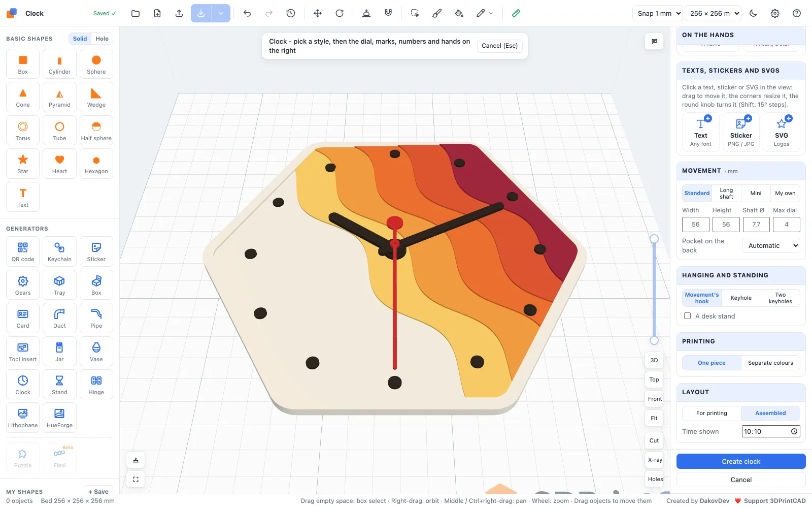Open the version history icon

click(x=291, y=13)
